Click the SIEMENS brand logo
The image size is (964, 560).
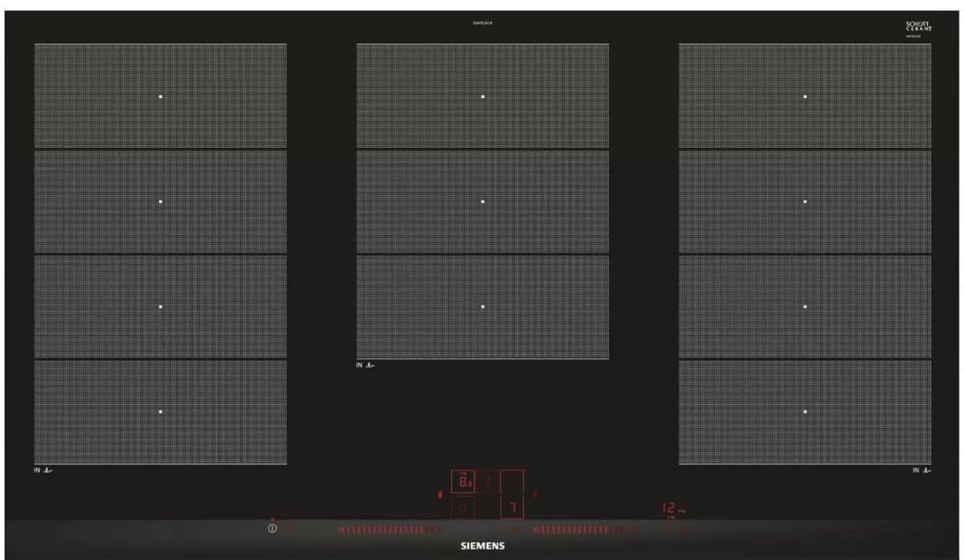pyautogui.click(x=482, y=546)
